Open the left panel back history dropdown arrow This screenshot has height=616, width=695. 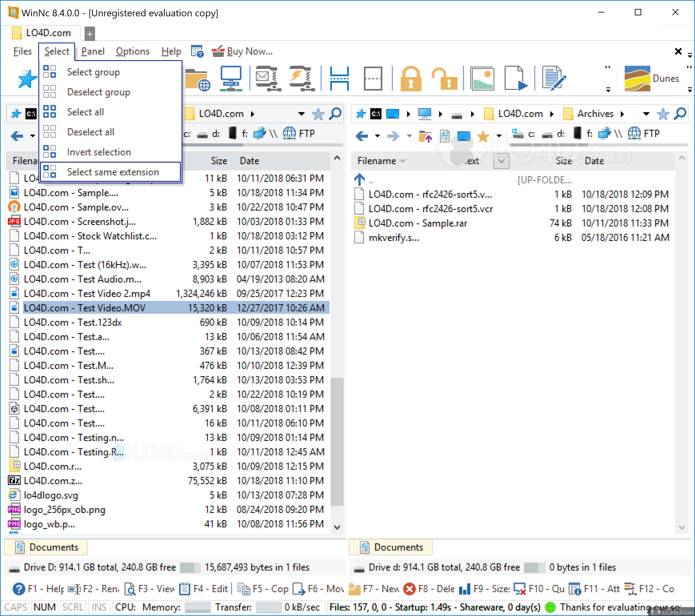[x=33, y=136]
